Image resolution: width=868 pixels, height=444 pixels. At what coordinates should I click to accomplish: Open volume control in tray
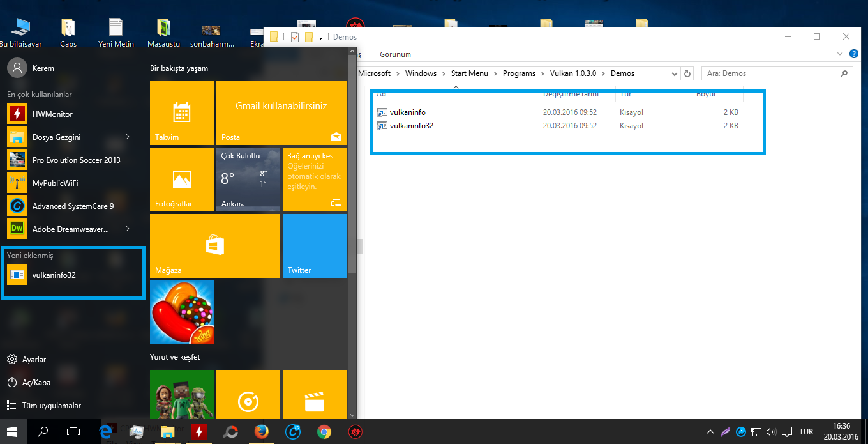(x=772, y=432)
